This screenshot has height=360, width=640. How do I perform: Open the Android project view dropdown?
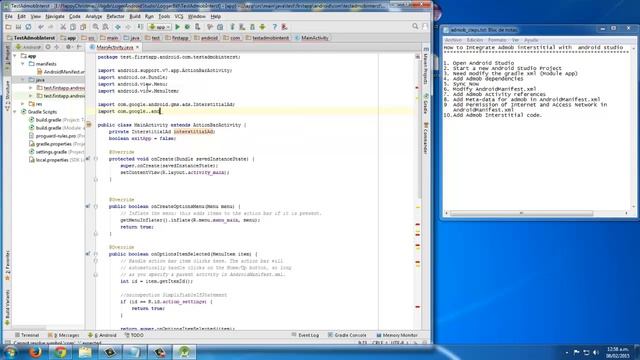[28, 47]
